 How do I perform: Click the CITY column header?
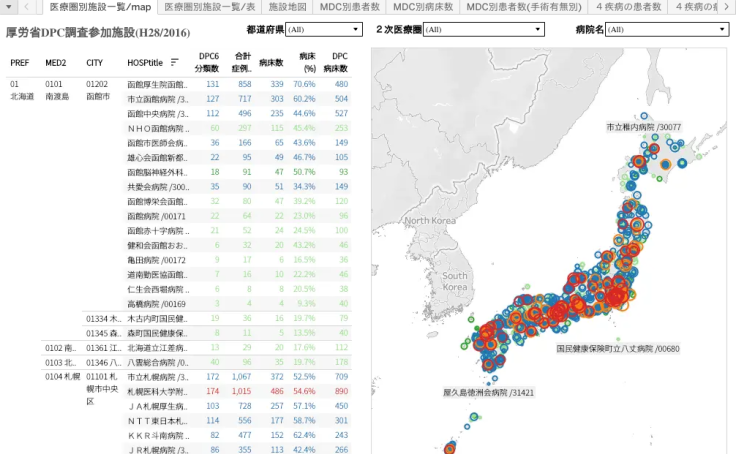(94, 62)
